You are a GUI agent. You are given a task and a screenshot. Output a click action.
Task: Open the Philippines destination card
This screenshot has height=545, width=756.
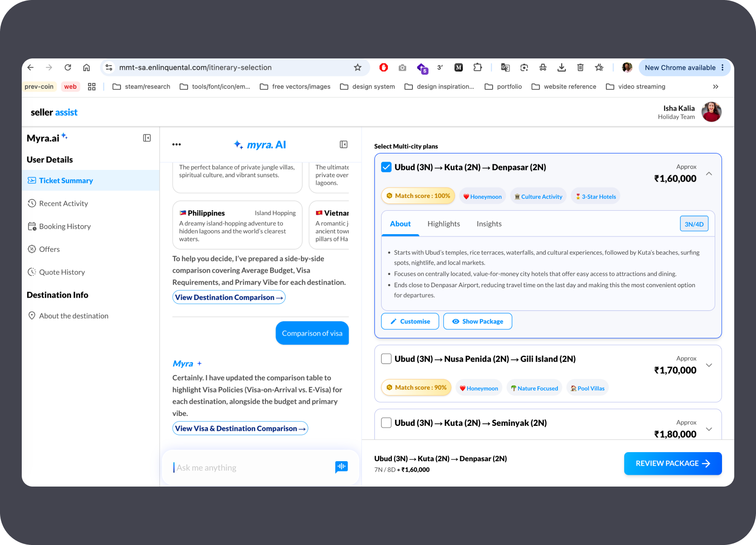(x=237, y=225)
